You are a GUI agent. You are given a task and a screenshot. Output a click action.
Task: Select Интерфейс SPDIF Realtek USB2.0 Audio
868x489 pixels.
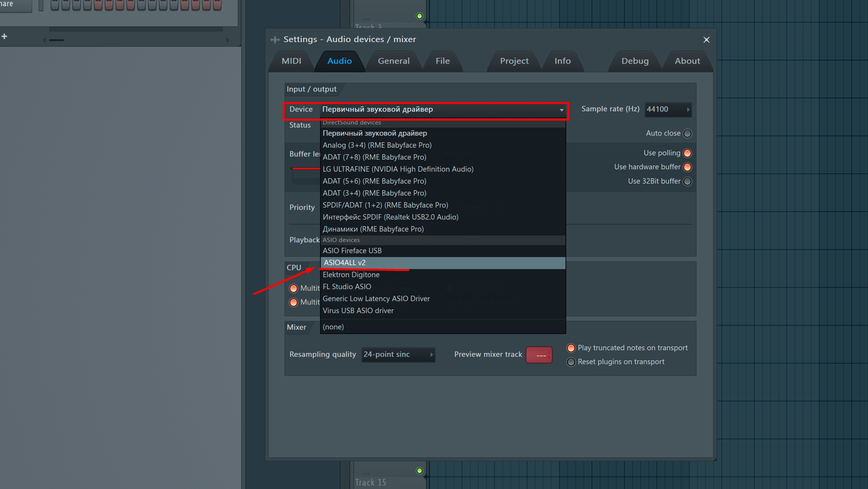pos(443,217)
